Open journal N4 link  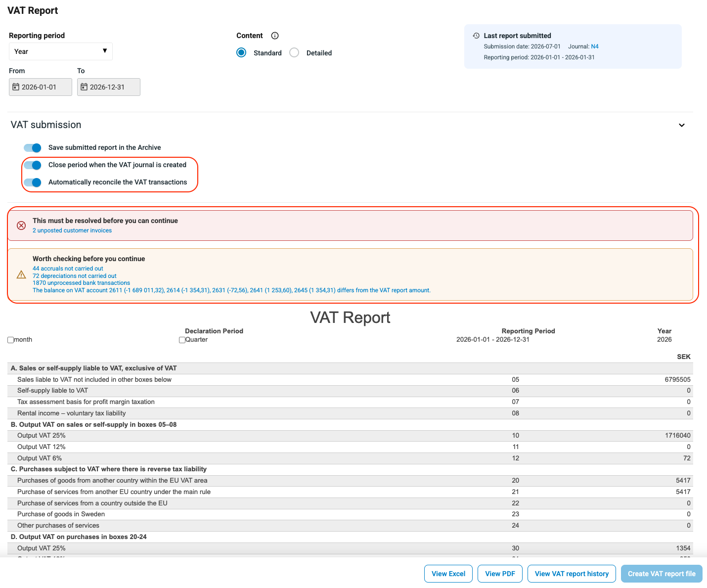(x=595, y=46)
